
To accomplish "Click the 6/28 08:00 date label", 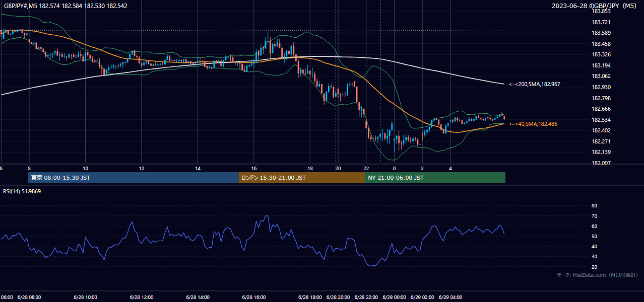I will [29, 297].
